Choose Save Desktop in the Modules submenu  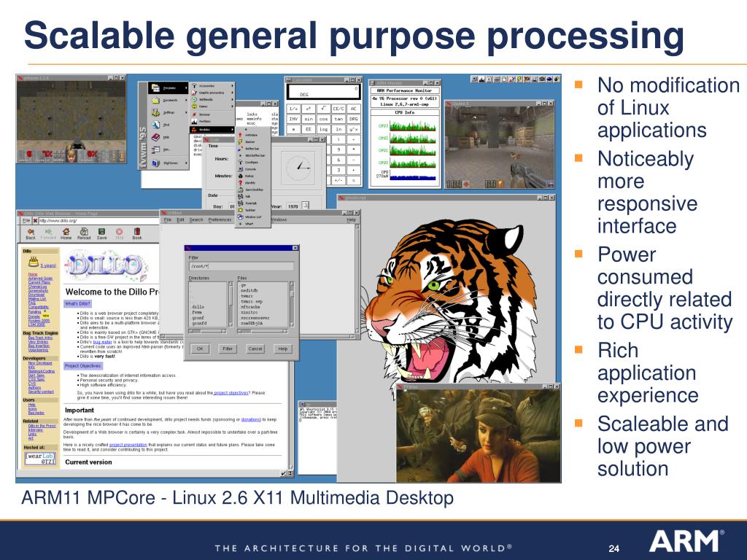pos(253,190)
